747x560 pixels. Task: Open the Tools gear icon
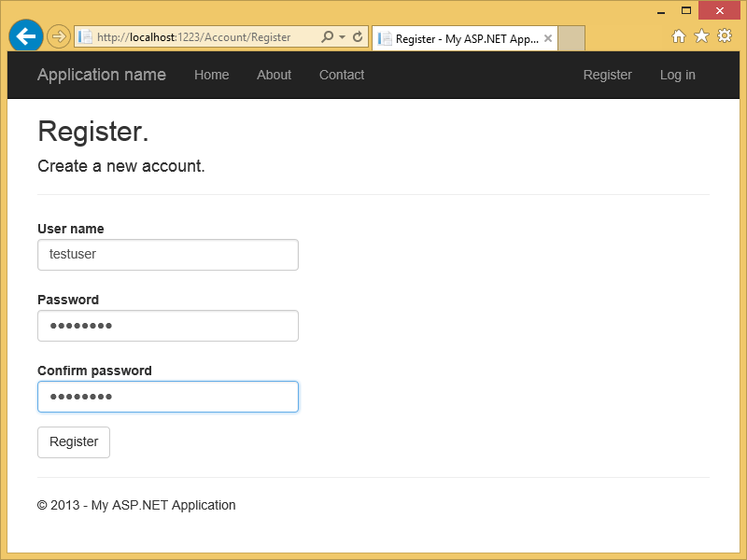[725, 36]
